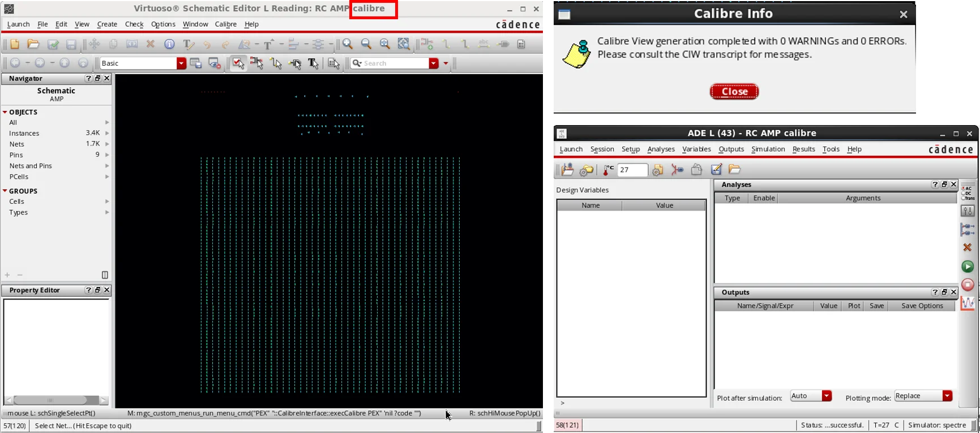Click the Choose Analyses AC/DC/Trans icon
This screenshot has width=980, height=433.
[968, 193]
